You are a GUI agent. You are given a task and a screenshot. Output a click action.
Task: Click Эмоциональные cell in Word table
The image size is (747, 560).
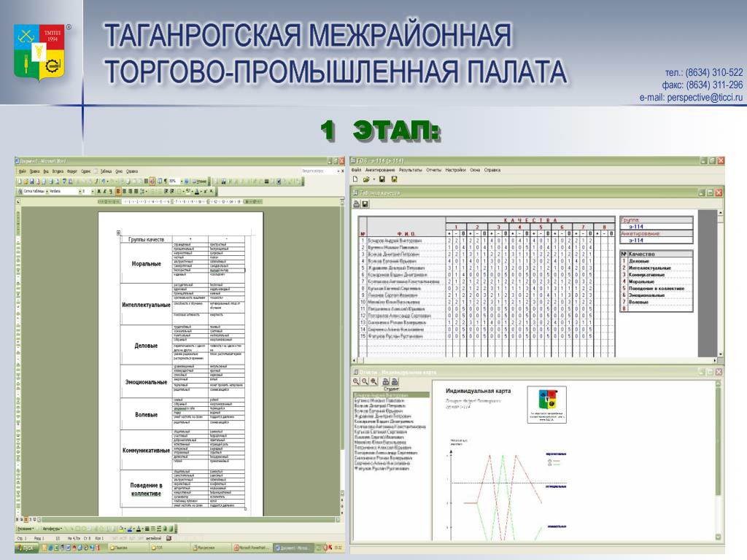click(146, 382)
